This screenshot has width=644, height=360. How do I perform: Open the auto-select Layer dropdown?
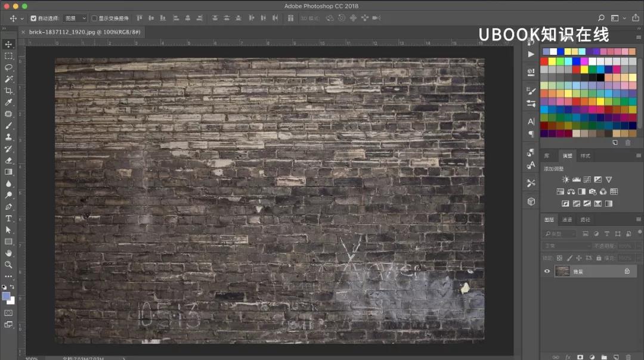point(76,18)
